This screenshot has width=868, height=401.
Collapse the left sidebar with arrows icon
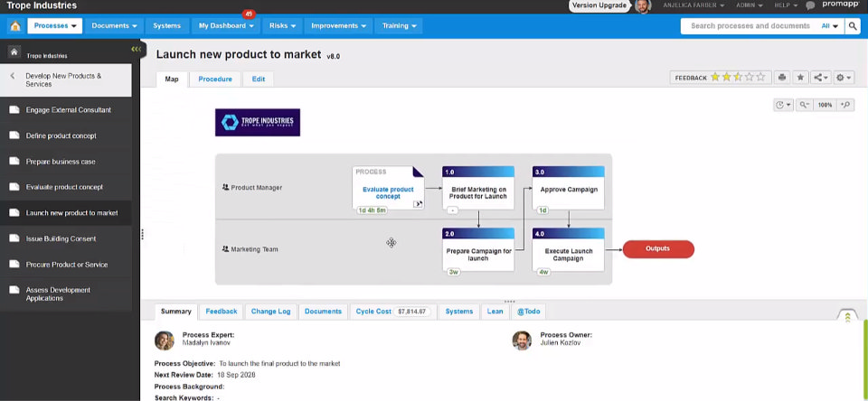(137, 49)
